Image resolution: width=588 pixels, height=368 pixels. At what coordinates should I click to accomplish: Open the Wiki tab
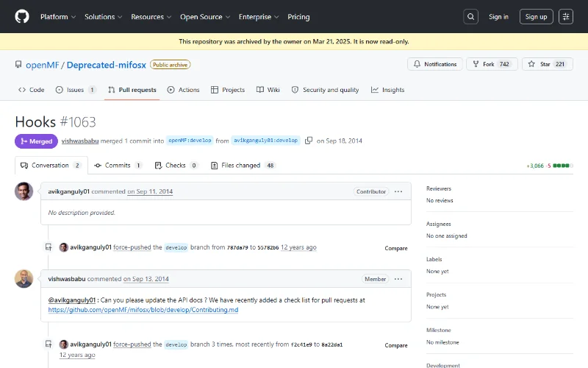(x=268, y=90)
